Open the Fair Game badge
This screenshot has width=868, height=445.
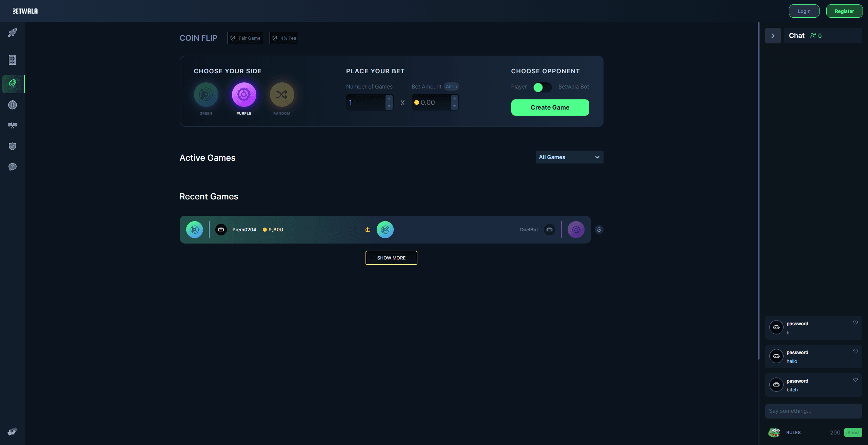coord(246,38)
